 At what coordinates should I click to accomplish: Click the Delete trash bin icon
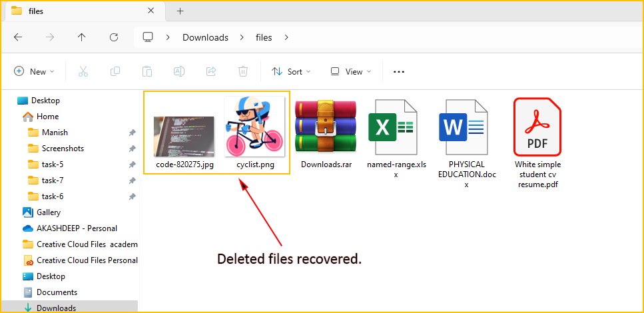[243, 72]
